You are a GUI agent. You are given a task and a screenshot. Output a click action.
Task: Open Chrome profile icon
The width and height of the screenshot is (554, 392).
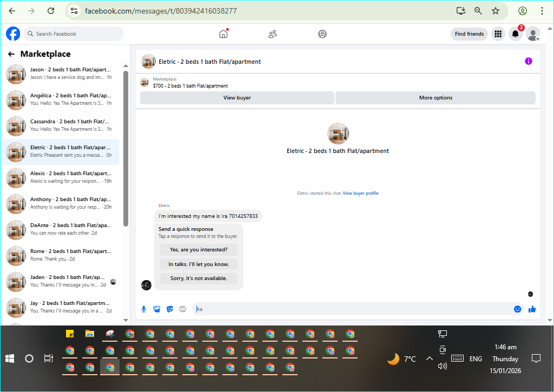coord(523,11)
